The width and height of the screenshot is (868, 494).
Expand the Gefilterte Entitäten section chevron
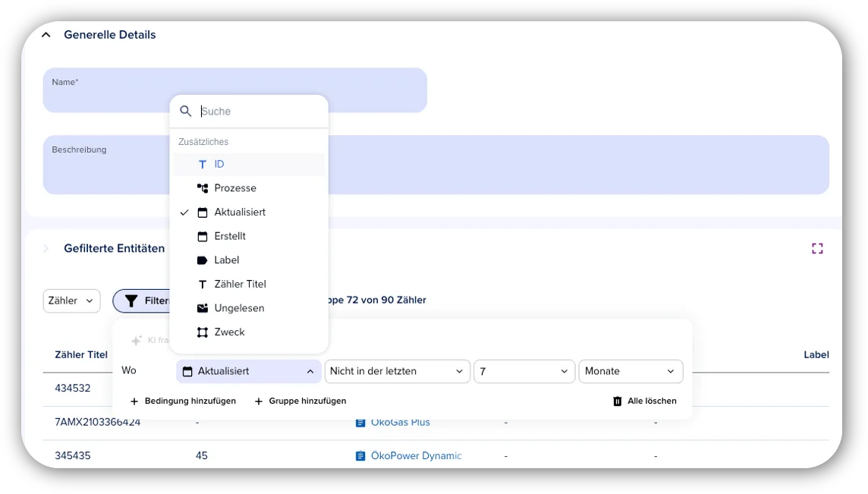[46, 249]
